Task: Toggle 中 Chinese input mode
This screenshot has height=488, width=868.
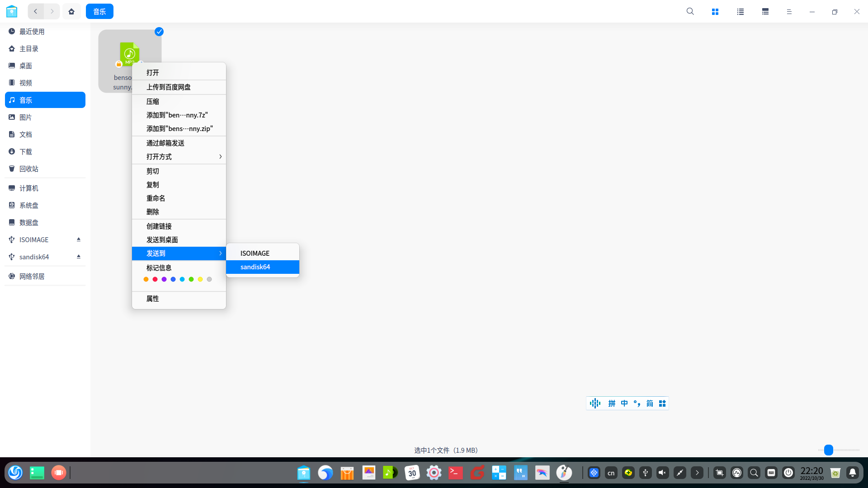Action: [624, 404]
